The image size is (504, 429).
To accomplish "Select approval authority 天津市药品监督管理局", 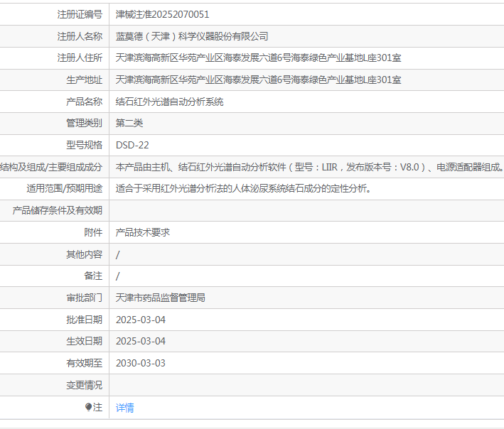I will (161, 298).
